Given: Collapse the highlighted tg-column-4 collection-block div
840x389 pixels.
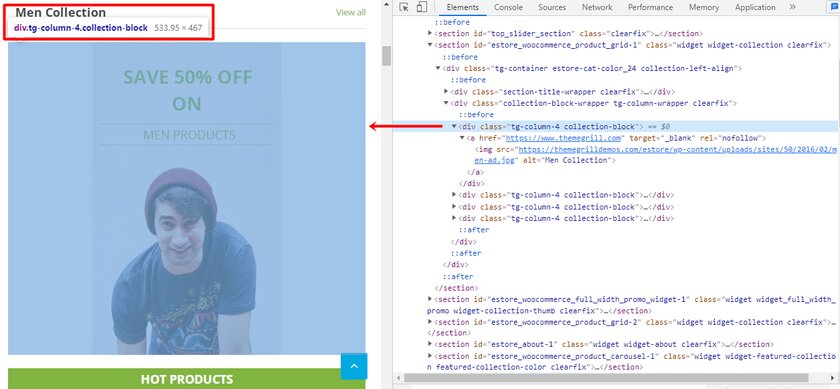Looking at the screenshot, I should pyautogui.click(x=454, y=126).
